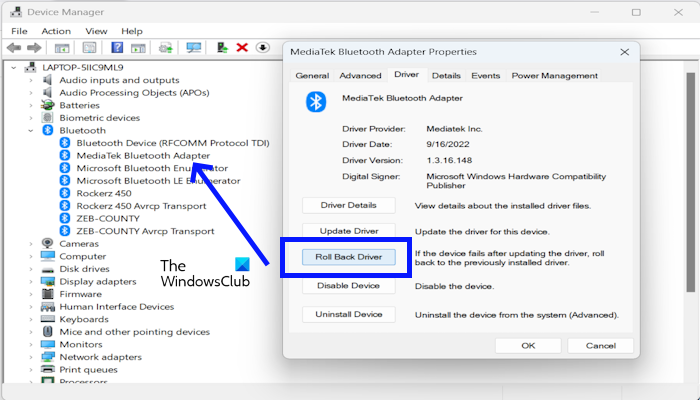Click the Device Manager vertical scrollbar thumb
The width and height of the screenshot is (700, 400).
[691, 182]
